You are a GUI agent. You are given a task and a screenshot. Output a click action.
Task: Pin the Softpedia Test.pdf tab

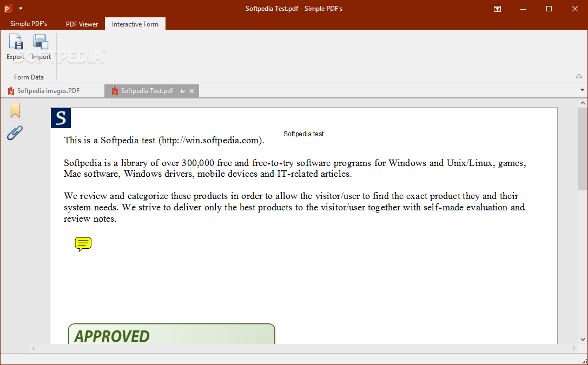point(182,91)
